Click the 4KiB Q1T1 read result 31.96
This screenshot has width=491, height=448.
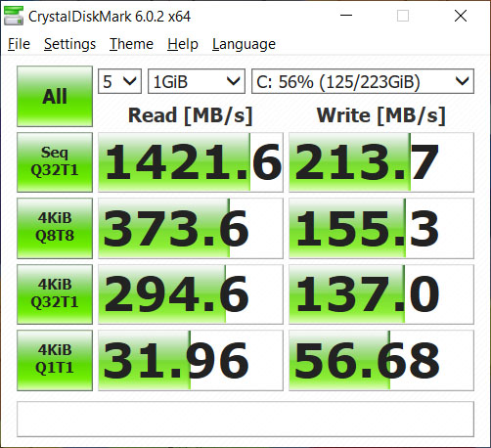[191, 360]
